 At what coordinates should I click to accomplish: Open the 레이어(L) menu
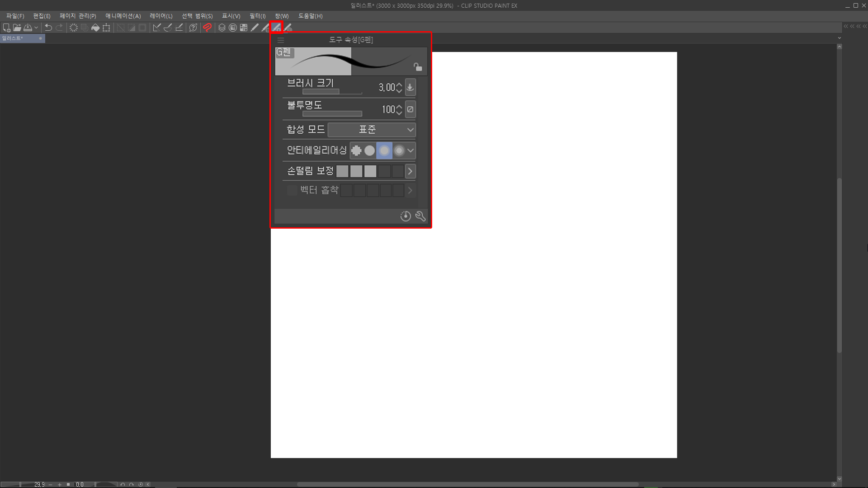point(161,16)
